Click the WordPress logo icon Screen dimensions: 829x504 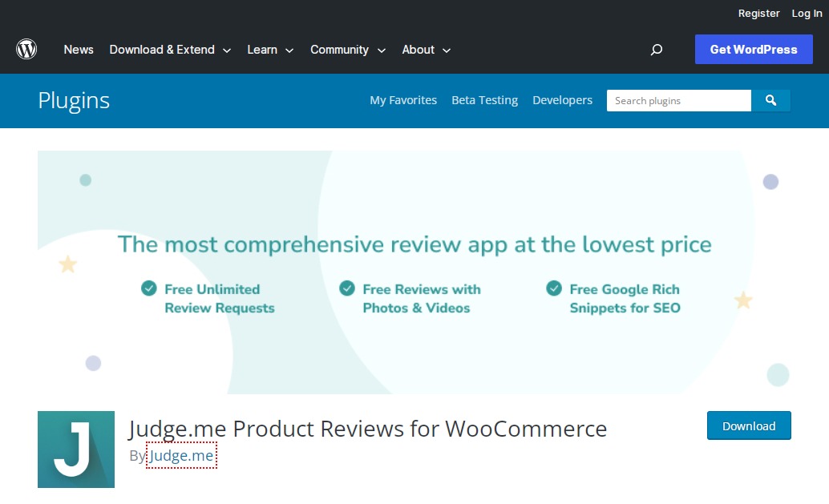click(26, 49)
